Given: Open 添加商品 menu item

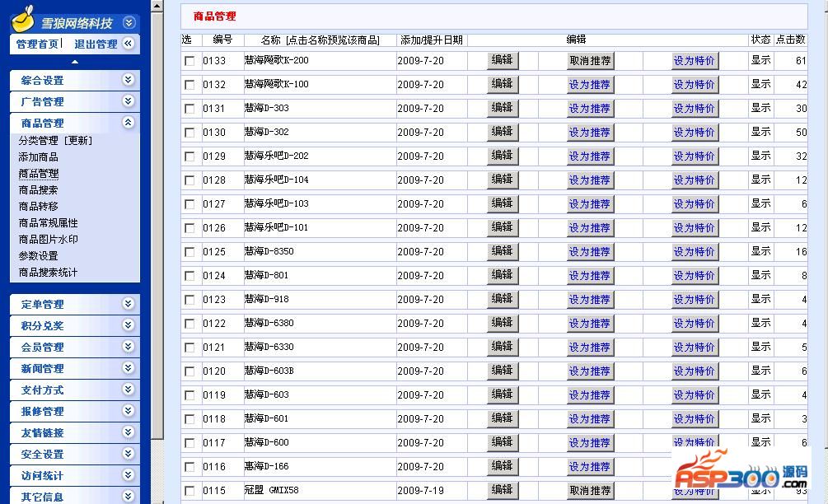Looking at the screenshot, I should click(x=38, y=156).
